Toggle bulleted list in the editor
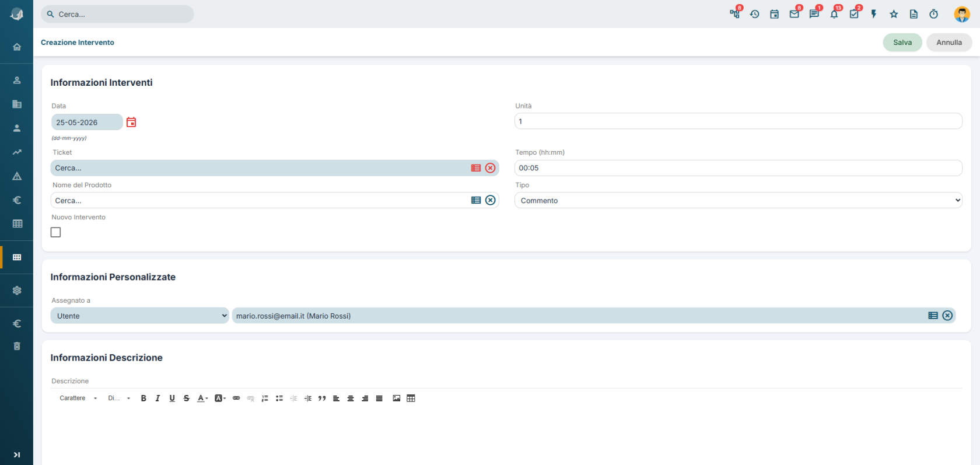This screenshot has height=465, width=980. pyautogui.click(x=279, y=398)
